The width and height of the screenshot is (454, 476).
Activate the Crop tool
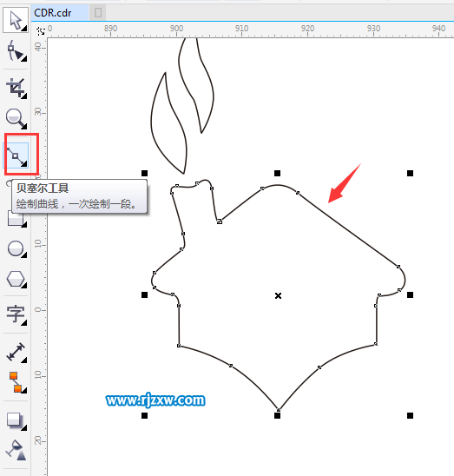tap(16, 88)
